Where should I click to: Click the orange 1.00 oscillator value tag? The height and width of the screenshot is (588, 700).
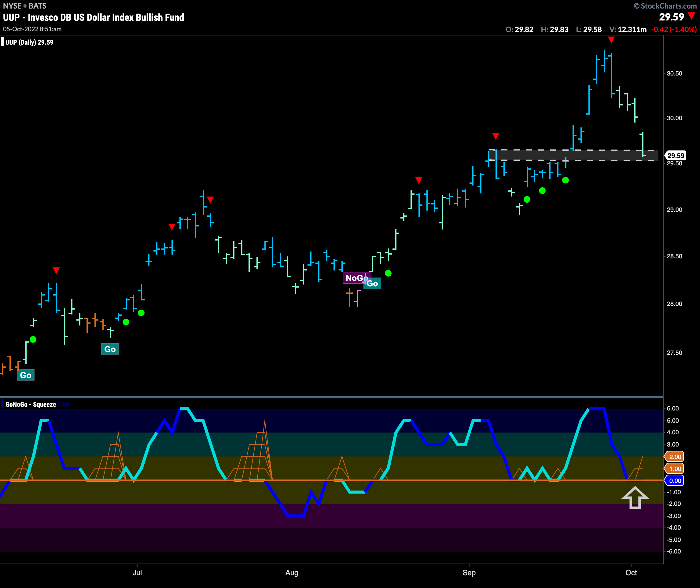tap(675, 469)
